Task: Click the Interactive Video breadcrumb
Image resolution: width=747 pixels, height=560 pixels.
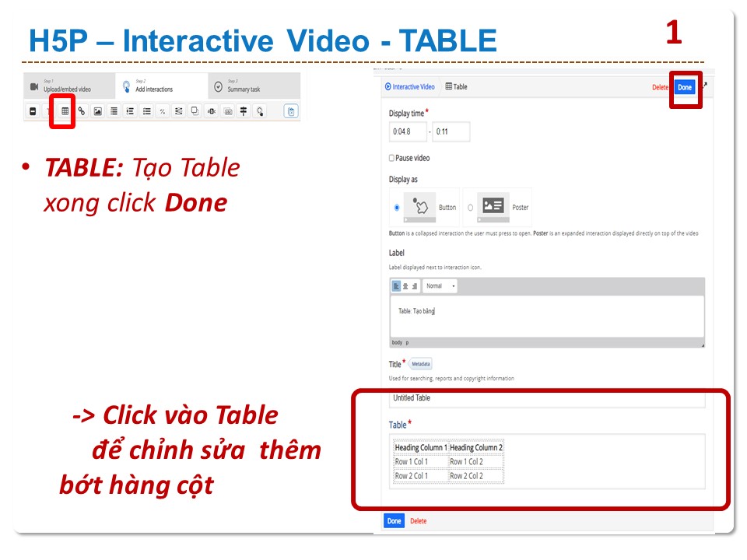Action: tap(410, 87)
